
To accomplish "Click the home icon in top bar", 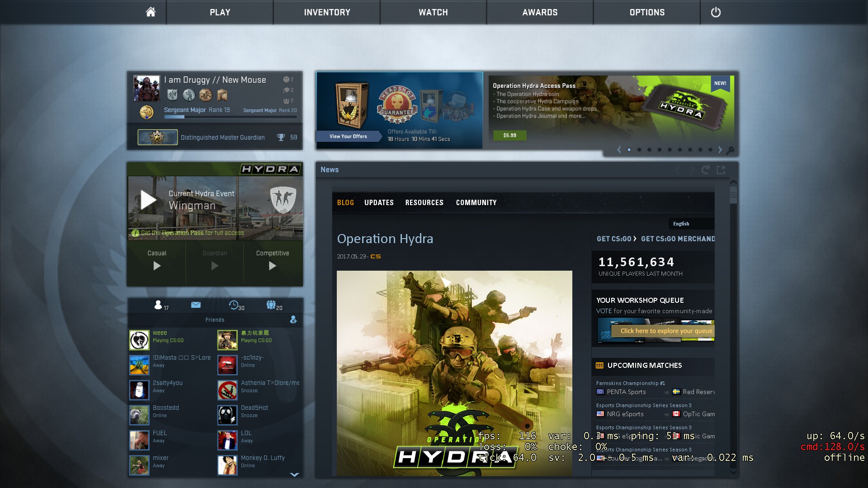I will pos(151,12).
